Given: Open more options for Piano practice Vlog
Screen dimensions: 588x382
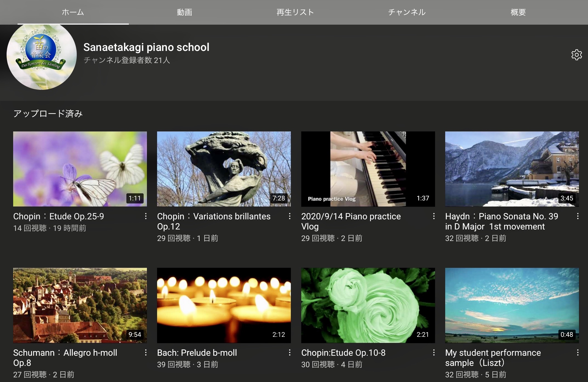Looking at the screenshot, I should [434, 216].
